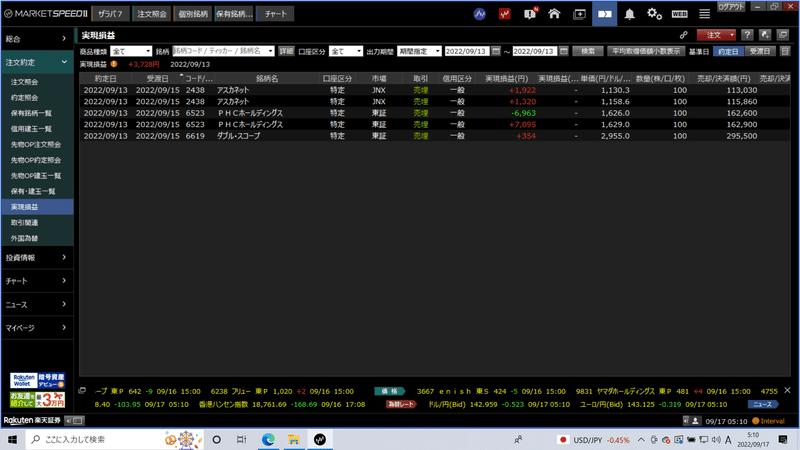Click the ticker popup icon at ticker left

point(82,391)
